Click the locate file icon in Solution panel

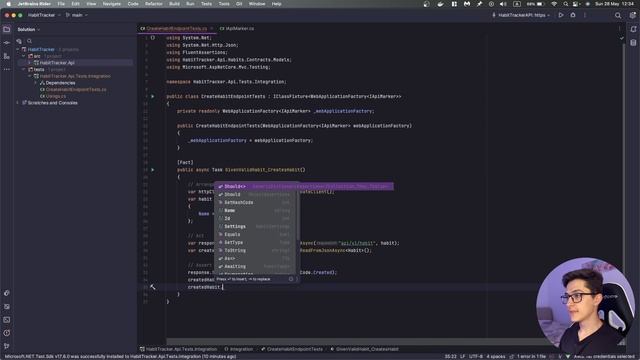pos(19,41)
